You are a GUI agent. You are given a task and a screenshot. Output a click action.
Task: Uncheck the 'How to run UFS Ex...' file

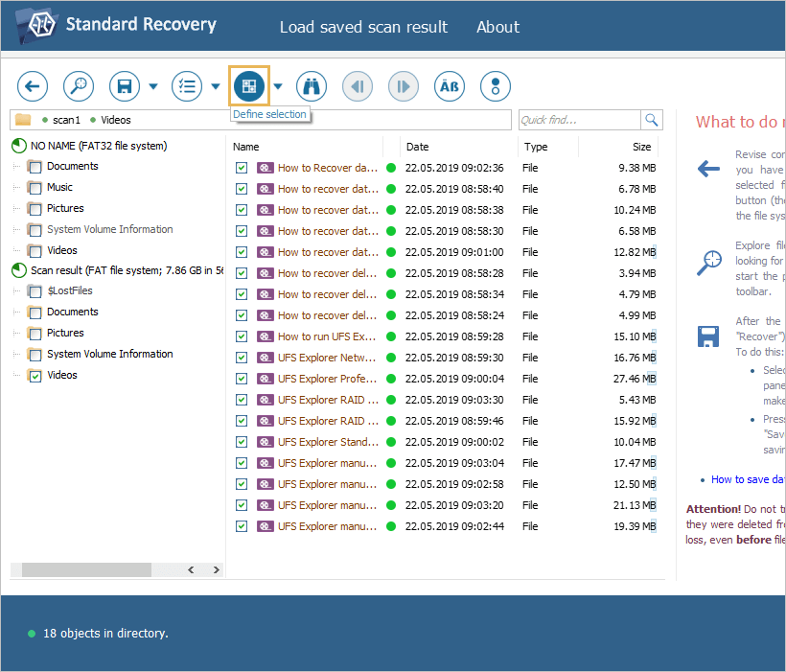[242, 336]
